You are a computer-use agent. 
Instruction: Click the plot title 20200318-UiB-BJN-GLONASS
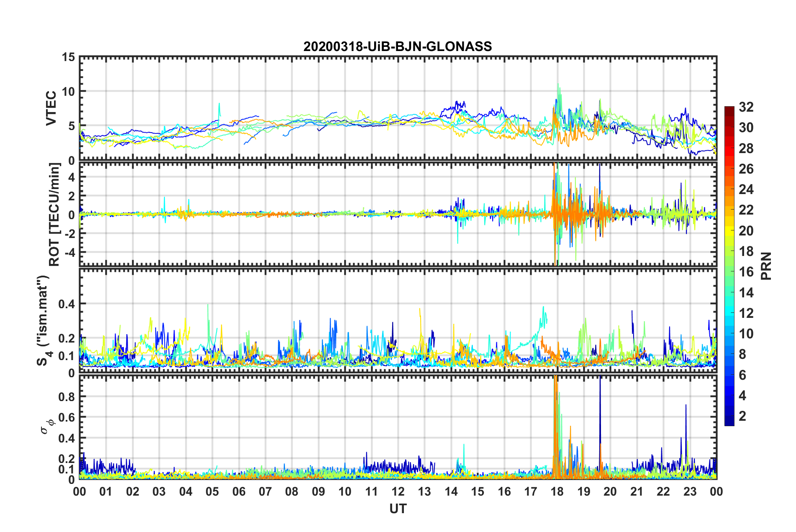click(398, 46)
